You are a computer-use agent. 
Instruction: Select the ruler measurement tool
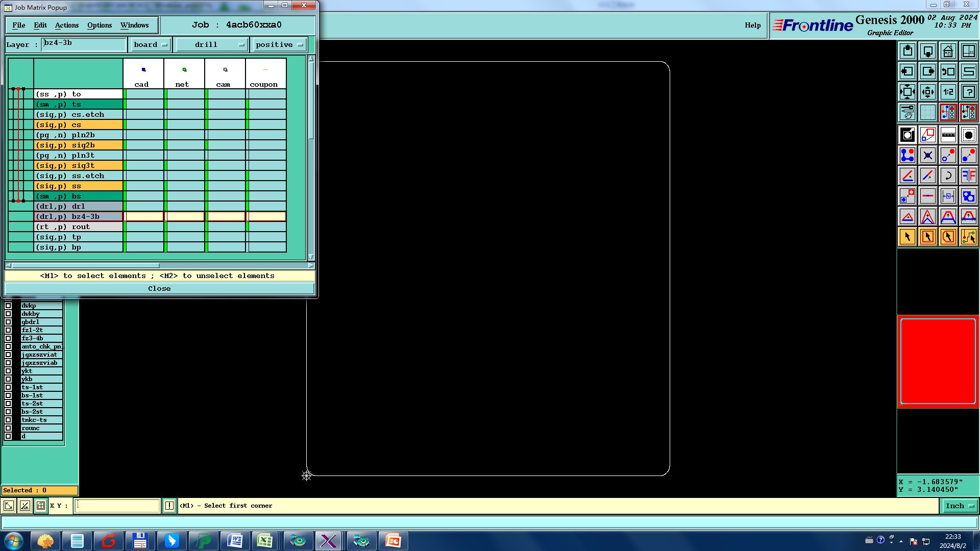(x=948, y=135)
